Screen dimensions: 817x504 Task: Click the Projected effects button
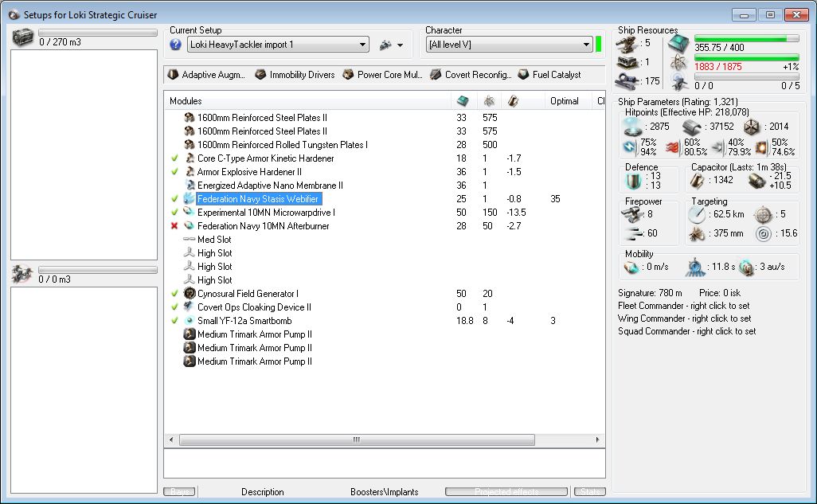click(506, 491)
